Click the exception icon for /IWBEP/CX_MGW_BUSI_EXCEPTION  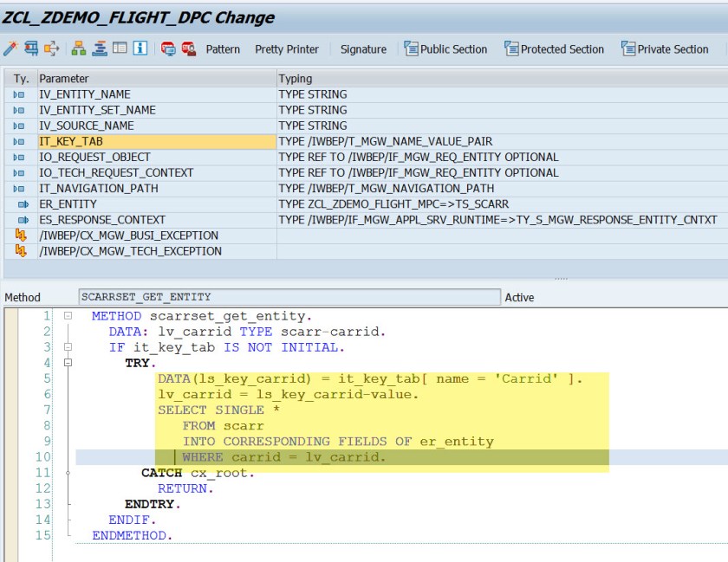click(21, 235)
